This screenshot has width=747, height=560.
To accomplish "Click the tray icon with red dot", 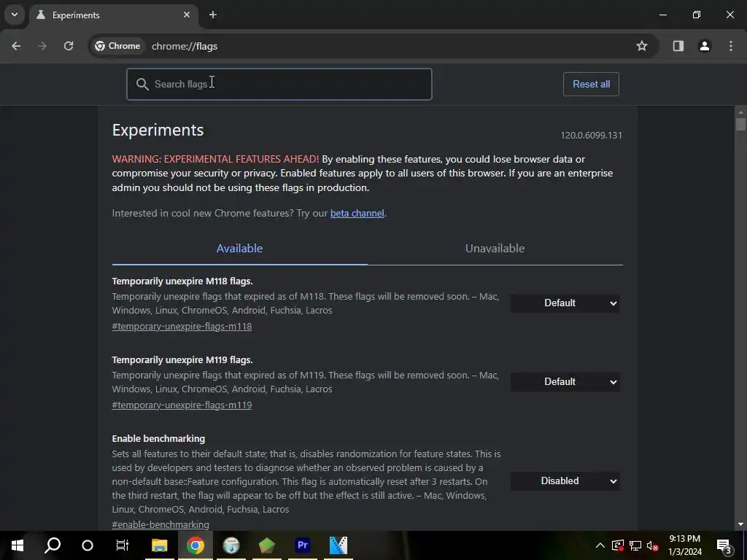I will point(618,545).
